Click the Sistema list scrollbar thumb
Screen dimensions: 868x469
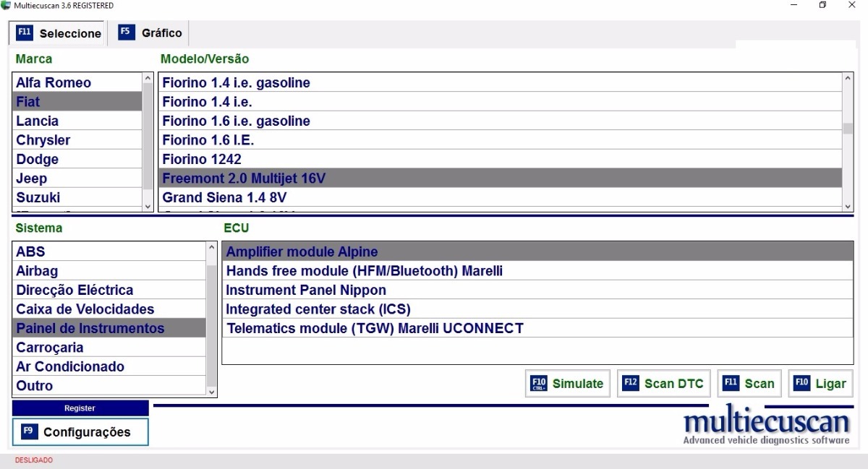(x=212, y=326)
